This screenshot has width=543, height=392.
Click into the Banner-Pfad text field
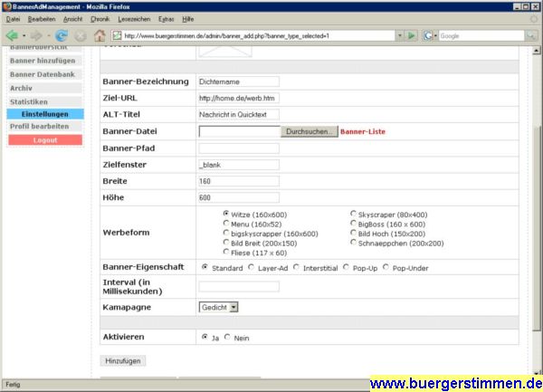coord(239,148)
